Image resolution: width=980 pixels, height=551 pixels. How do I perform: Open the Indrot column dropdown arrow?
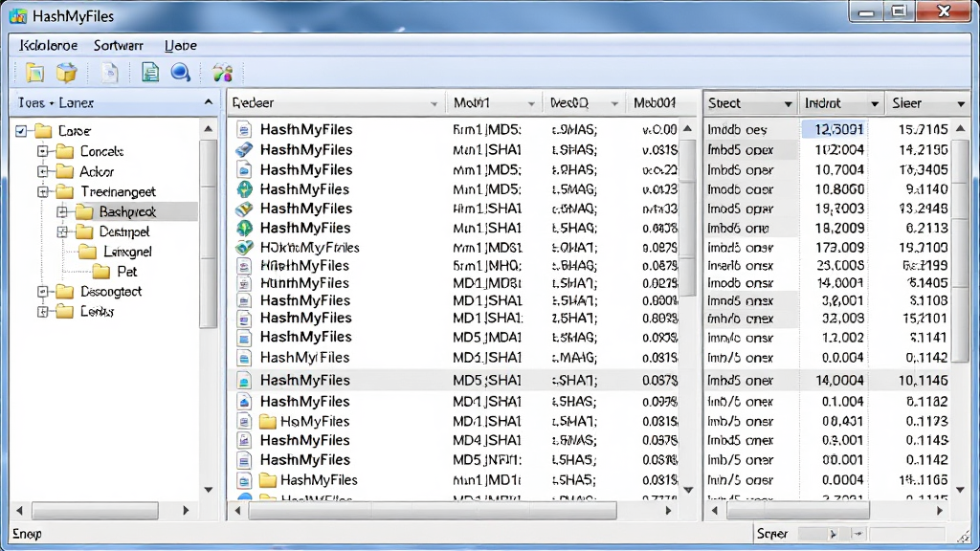coord(875,103)
